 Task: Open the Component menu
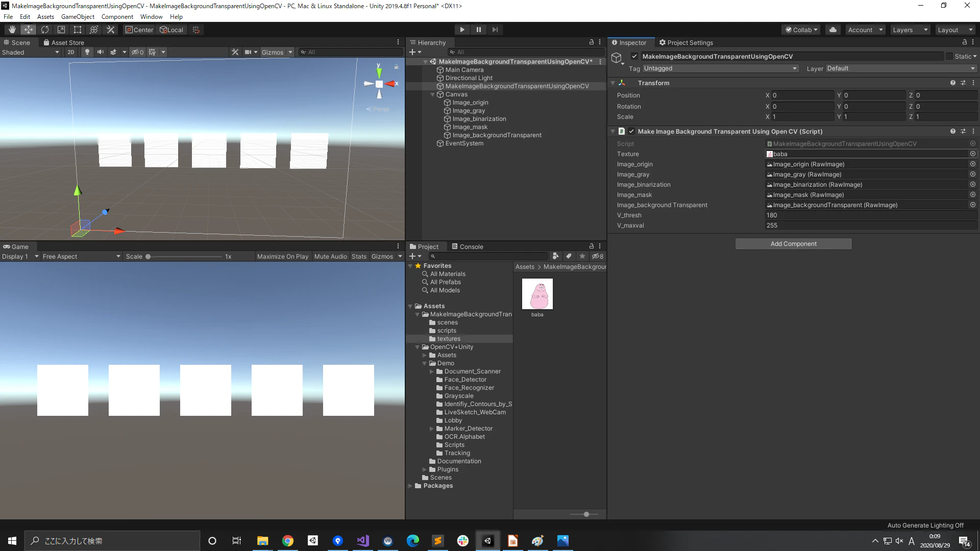click(117, 17)
